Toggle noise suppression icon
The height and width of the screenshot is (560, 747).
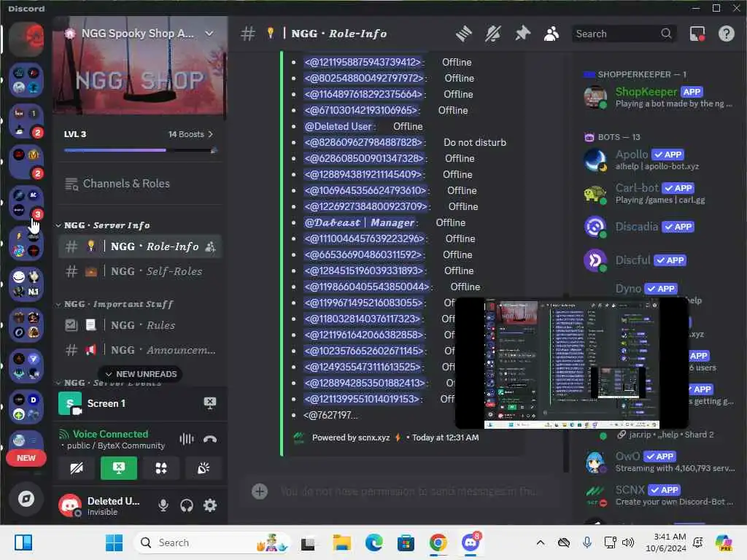click(x=186, y=439)
